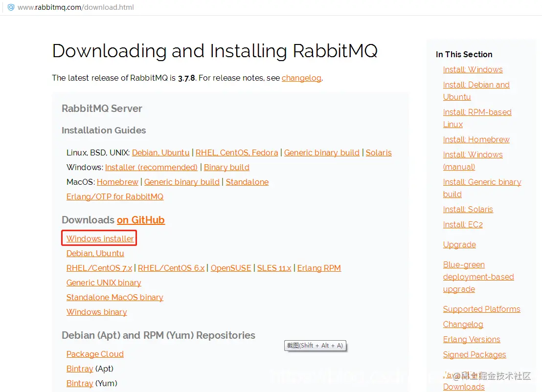
Task: Open the RHEL, CentOS, Fedora guide
Action: (x=237, y=152)
